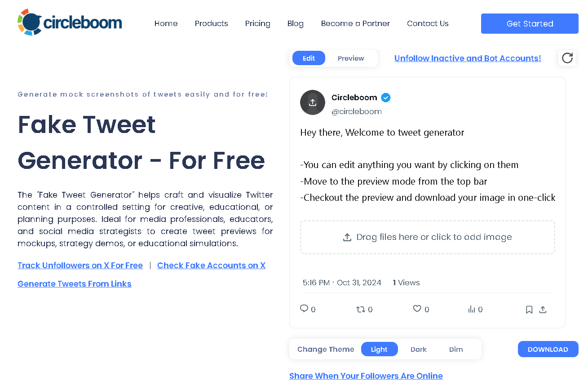Click the upload icon on the profile avatar

coord(313,102)
